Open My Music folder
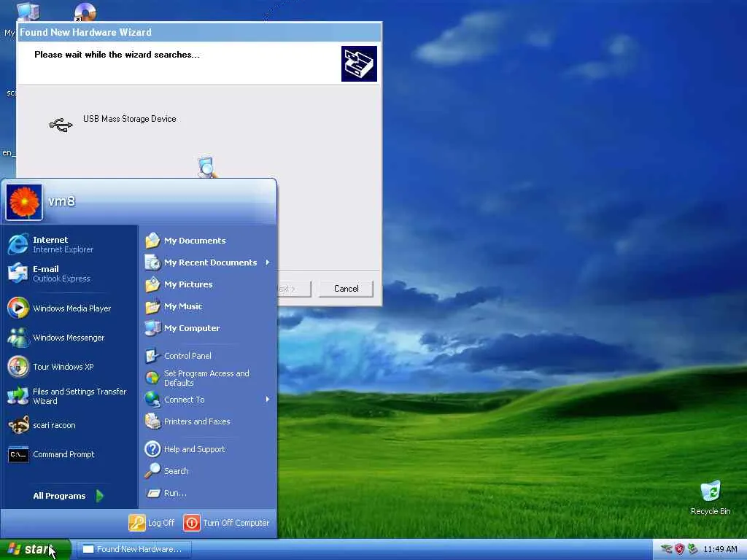Viewport: 747px width, 560px height. pyautogui.click(x=208, y=306)
